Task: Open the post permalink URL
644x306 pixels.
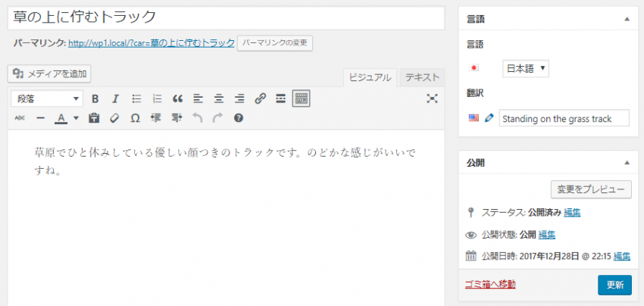Action: point(152,42)
